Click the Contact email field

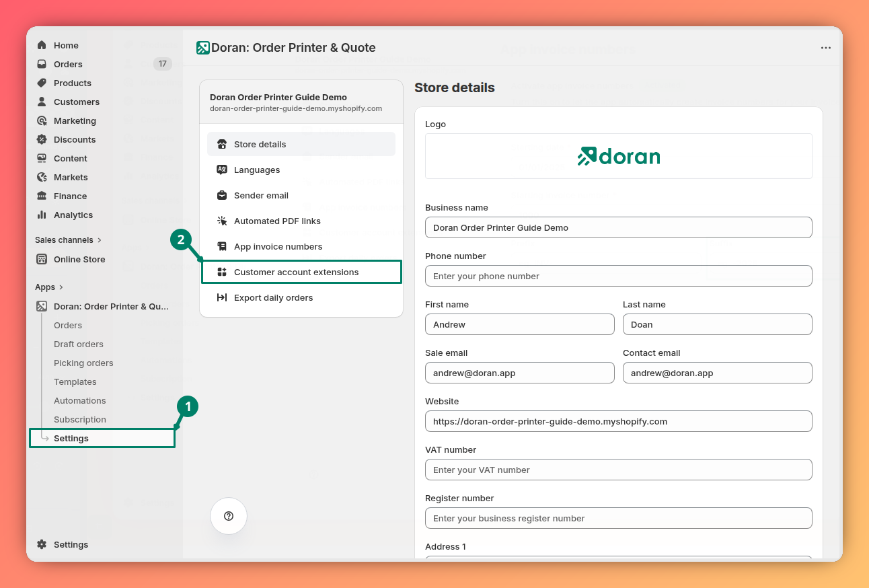pyautogui.click(x=718, y=373)
